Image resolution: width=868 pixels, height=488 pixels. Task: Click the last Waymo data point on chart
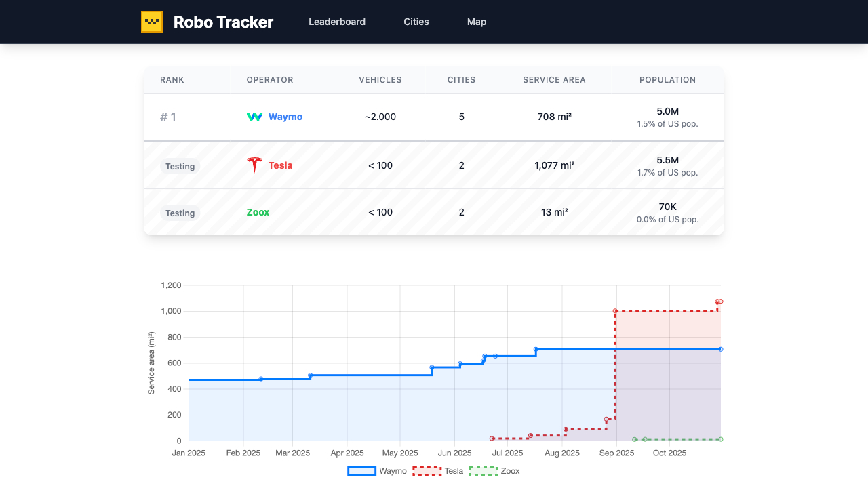[720, 349]
